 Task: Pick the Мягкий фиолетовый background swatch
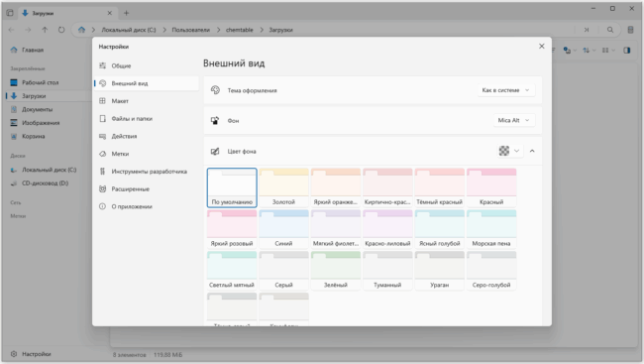[336, 229]
